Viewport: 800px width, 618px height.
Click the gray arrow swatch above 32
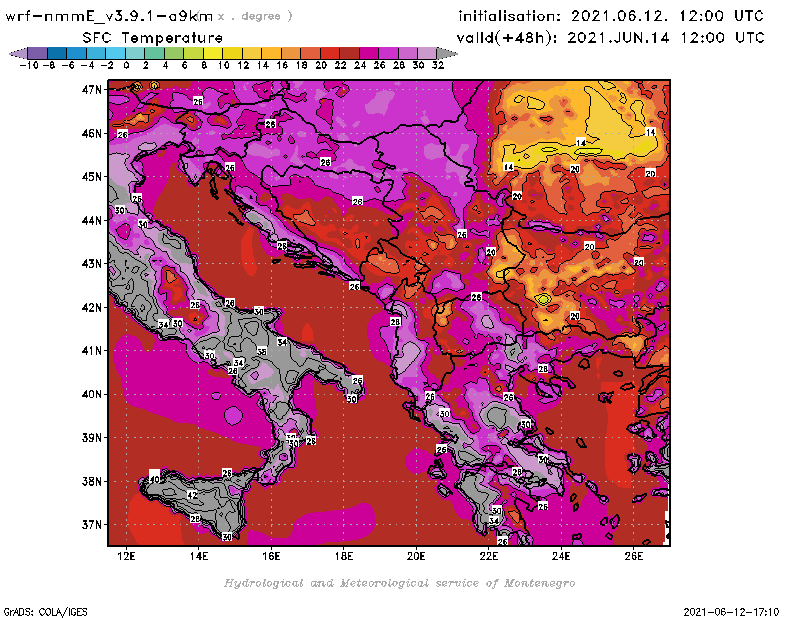pyautogui.click(x=446, y=53)
